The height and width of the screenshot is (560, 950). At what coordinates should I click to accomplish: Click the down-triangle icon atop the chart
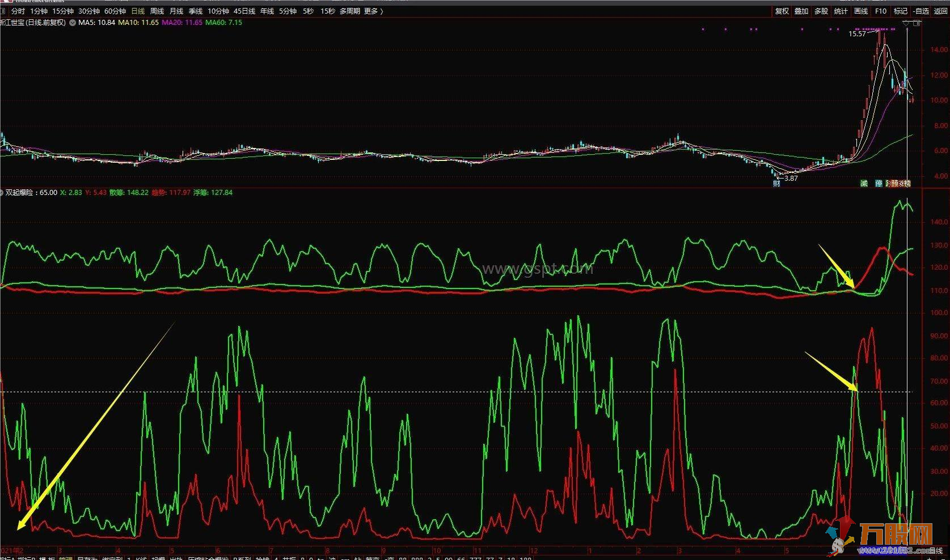pos(906,23)
